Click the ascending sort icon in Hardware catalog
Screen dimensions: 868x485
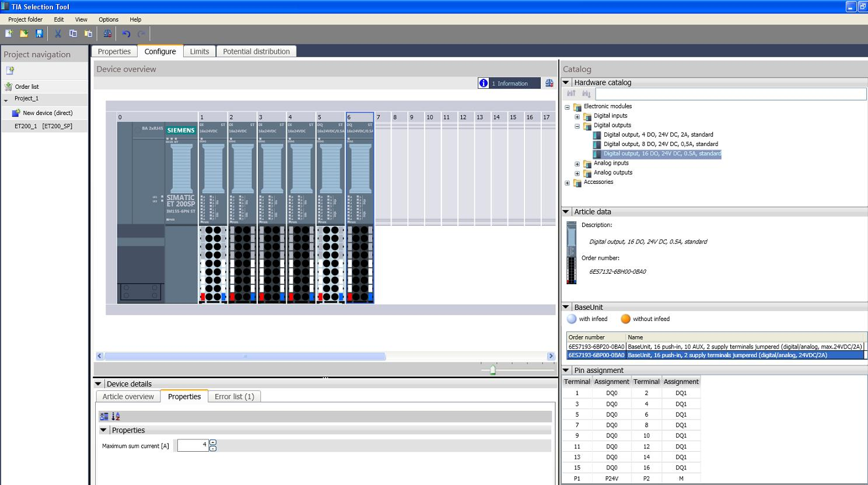pos(571,93)
